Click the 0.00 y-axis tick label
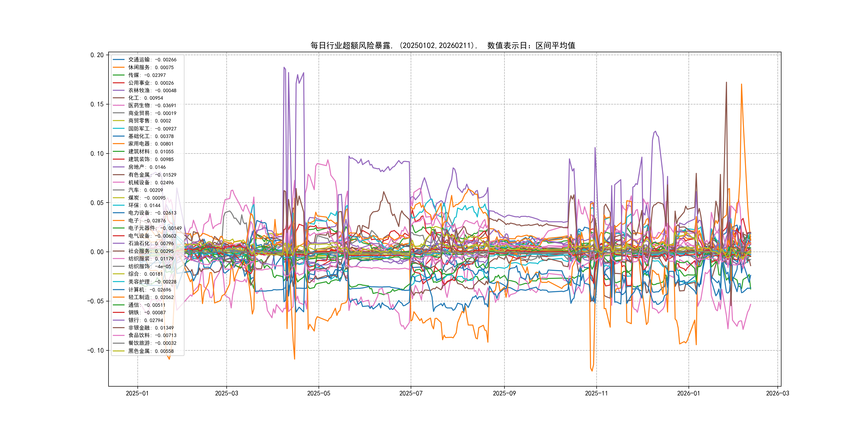The height and width of the screenshot is (434, 868). click(97, 252)
